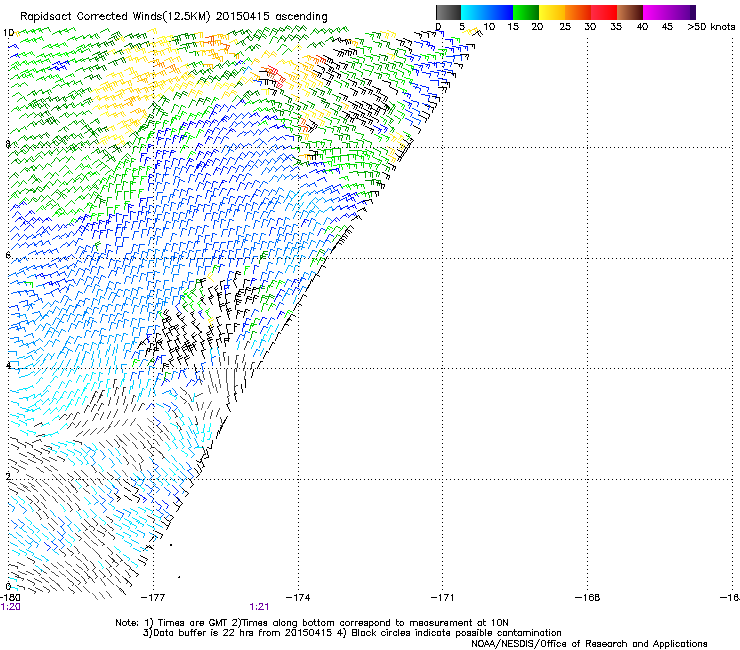Click the -174 longitude axis label

click(298, 598)
